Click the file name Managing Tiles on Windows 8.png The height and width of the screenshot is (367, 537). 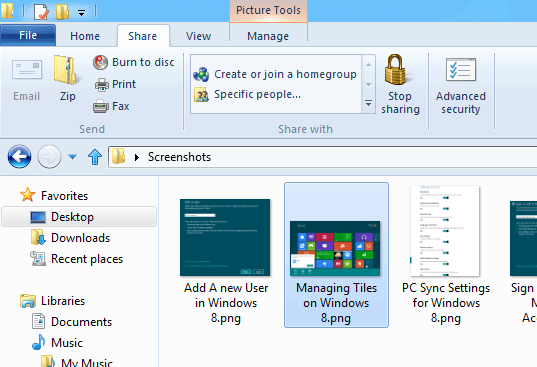pyautogui.click(x=336, y=303)
